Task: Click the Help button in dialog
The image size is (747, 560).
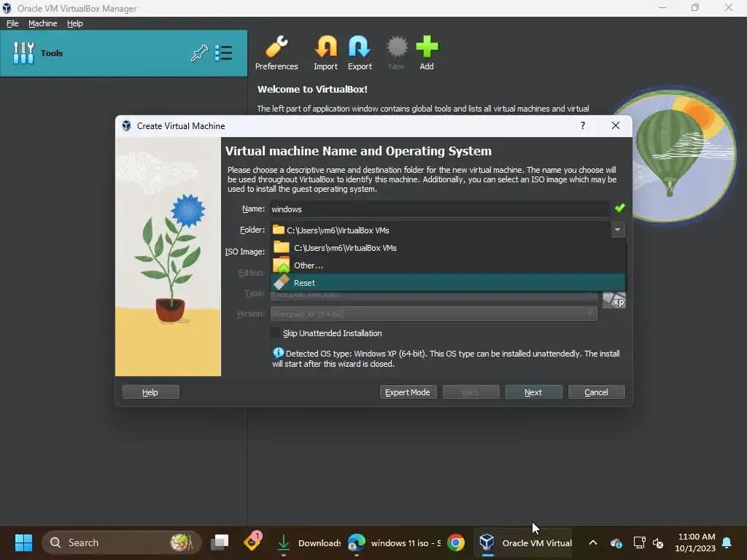Action: (150, 392)
